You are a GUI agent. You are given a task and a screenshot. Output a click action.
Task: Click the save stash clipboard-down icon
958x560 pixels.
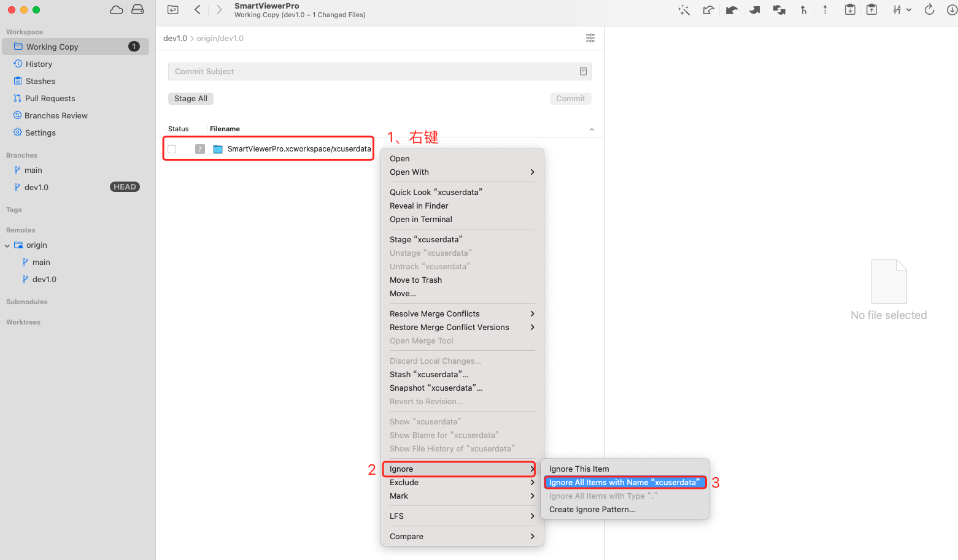pyautogui.click(x=850, y=10)
